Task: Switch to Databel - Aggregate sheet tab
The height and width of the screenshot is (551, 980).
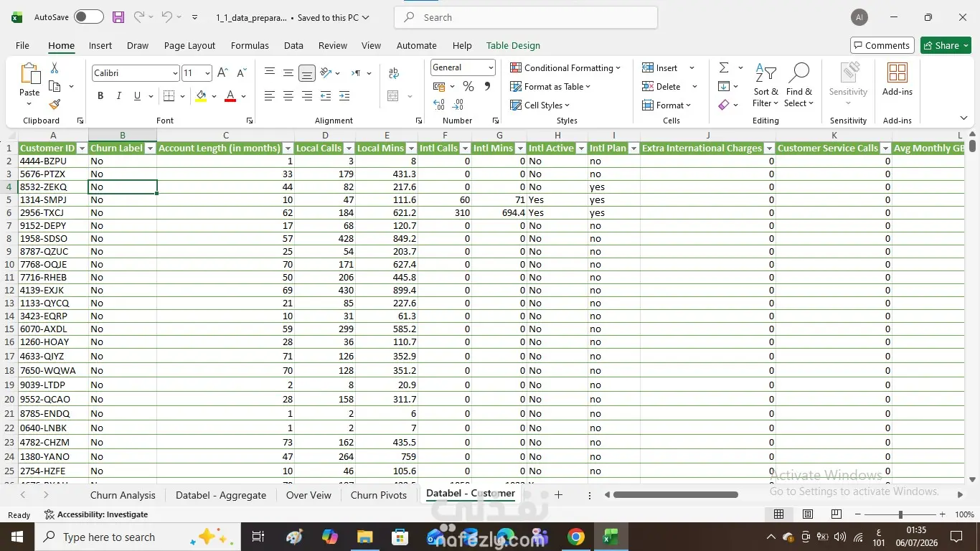Action: (221, 495)
